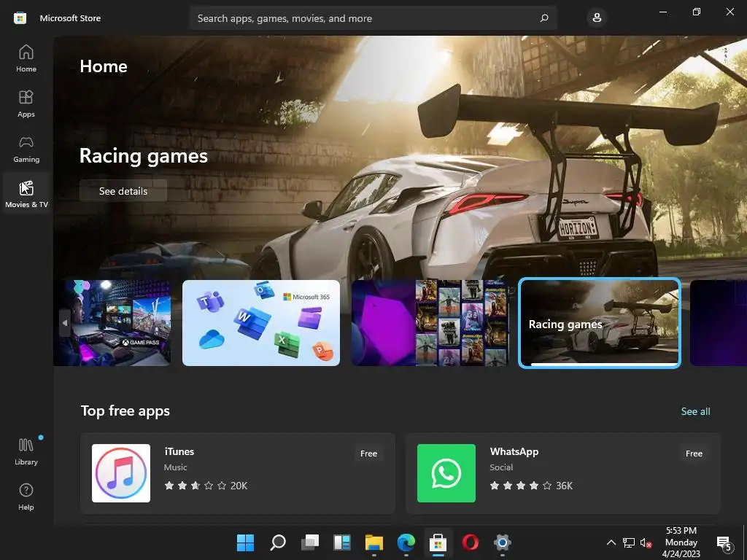Open Widgets from the taskbar
Screen dimensions: 747x560
click(x=342, y=542)
